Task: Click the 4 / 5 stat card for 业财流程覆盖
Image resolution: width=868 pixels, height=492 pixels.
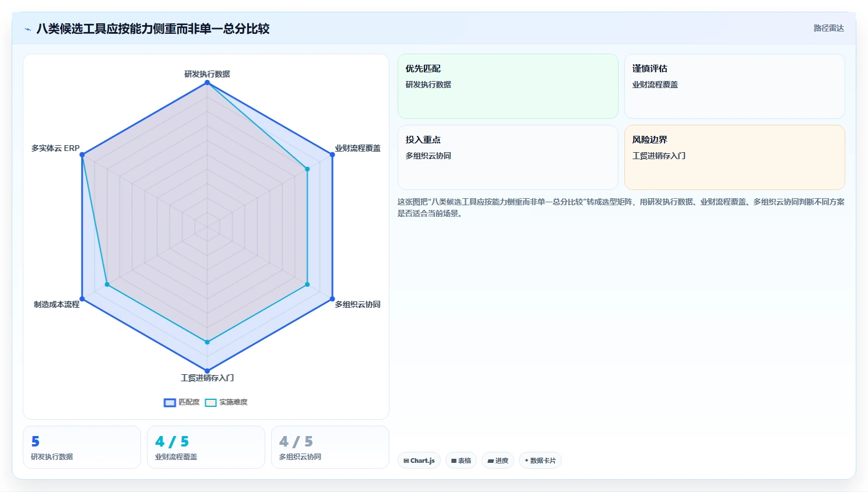Action: (x=206, y=447)
